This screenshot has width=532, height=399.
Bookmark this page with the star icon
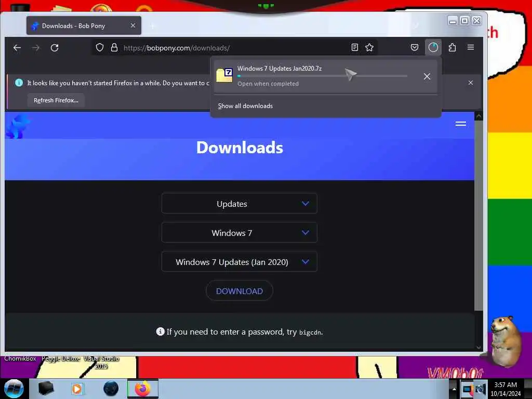pos(369,47)
